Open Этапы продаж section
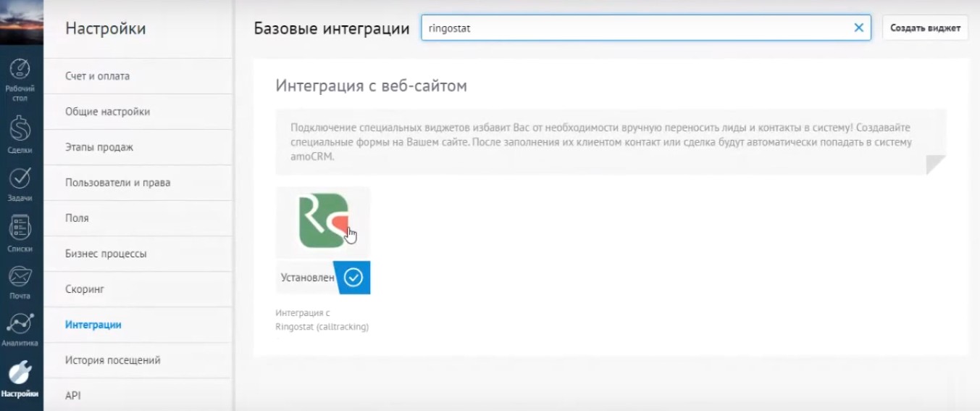The image size is (980, 411). coord(138,147)
